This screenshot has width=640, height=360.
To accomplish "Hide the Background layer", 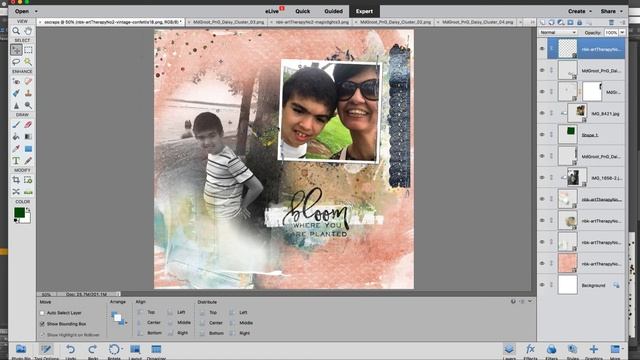I will tap(542, 285).
